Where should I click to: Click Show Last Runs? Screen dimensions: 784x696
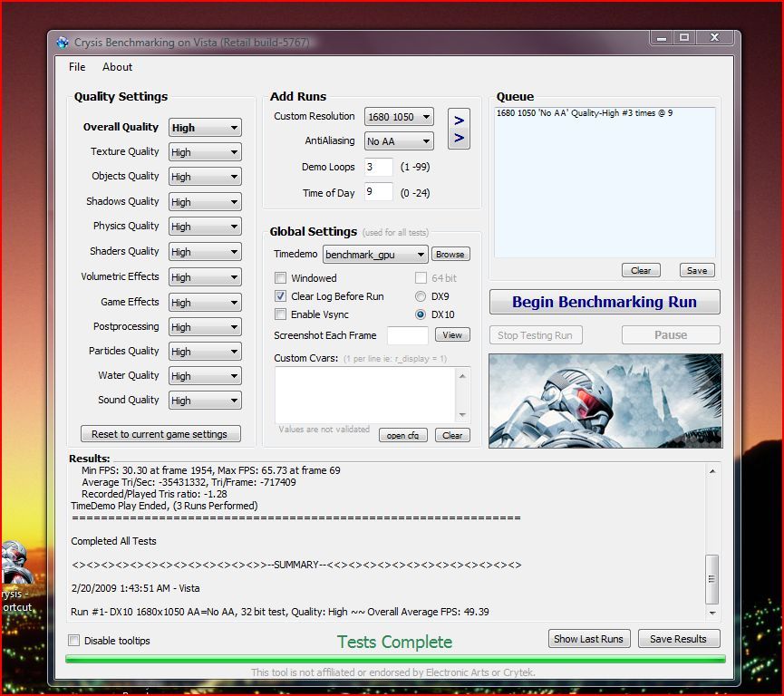click(589, 639)
